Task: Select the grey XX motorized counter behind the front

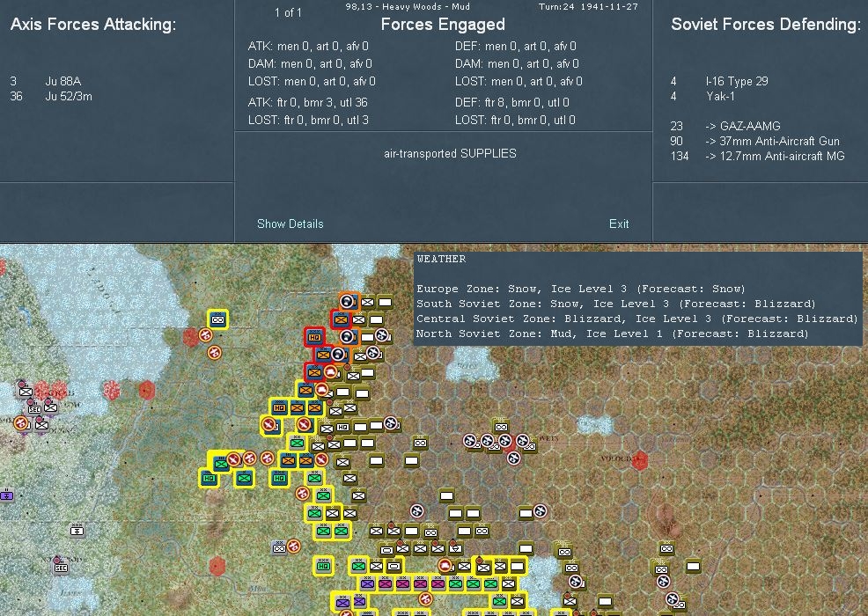Action: coord(280,548)
